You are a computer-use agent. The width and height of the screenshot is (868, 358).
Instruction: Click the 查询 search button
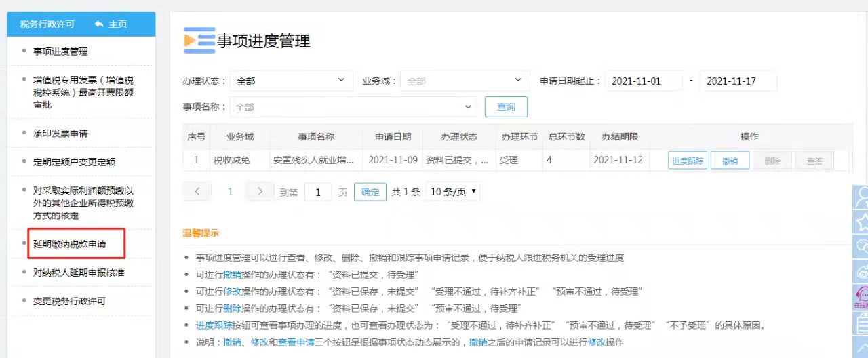(506, 107)
